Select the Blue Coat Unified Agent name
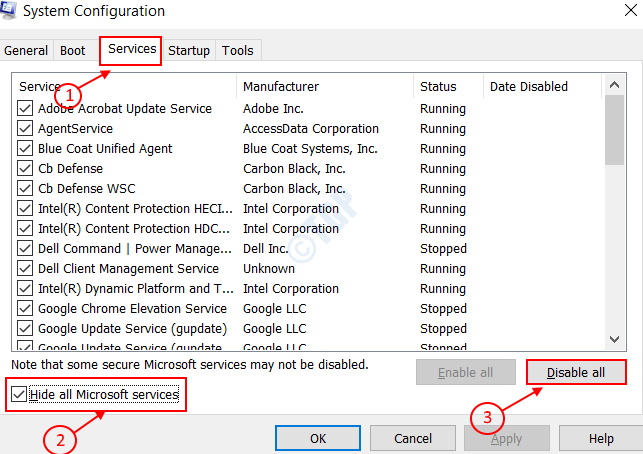This screenshot has width=643, height=454. click(x=105, y=148)
